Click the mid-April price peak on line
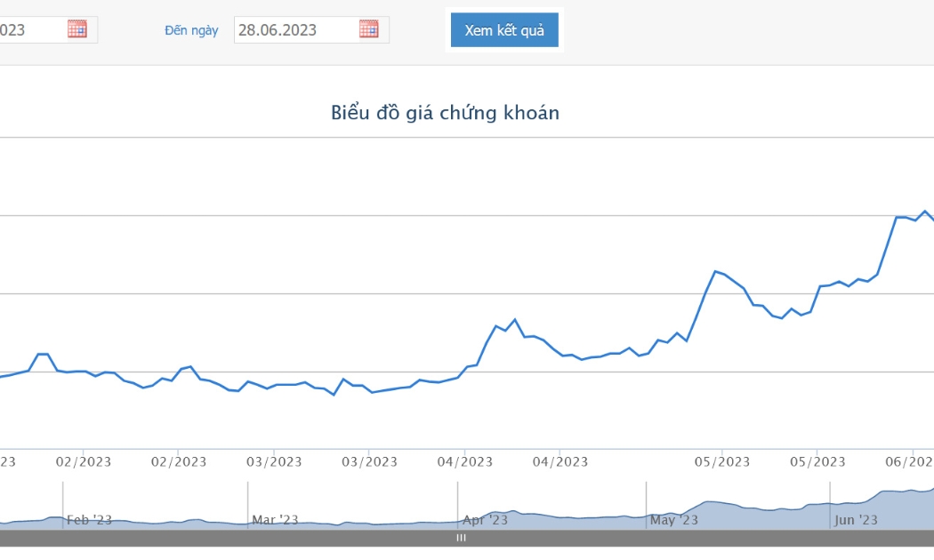The height and width of the screenshot is (560, 934). coord(515,320)
